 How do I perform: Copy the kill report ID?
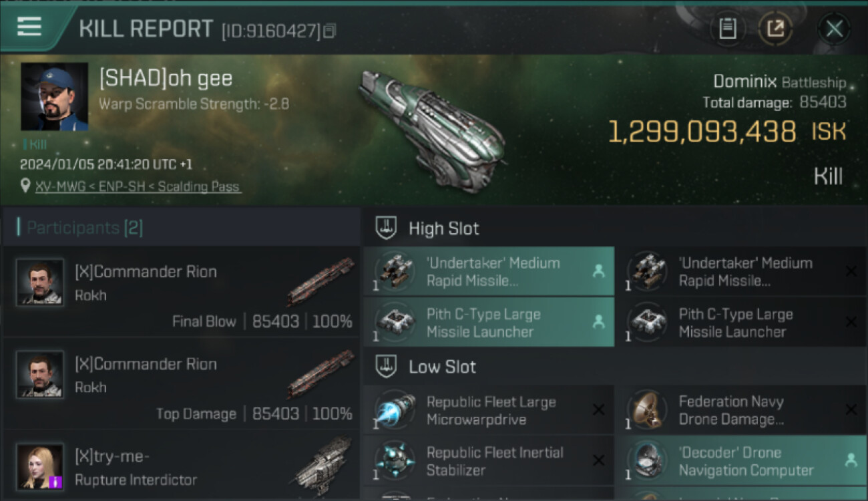[330, 31]
